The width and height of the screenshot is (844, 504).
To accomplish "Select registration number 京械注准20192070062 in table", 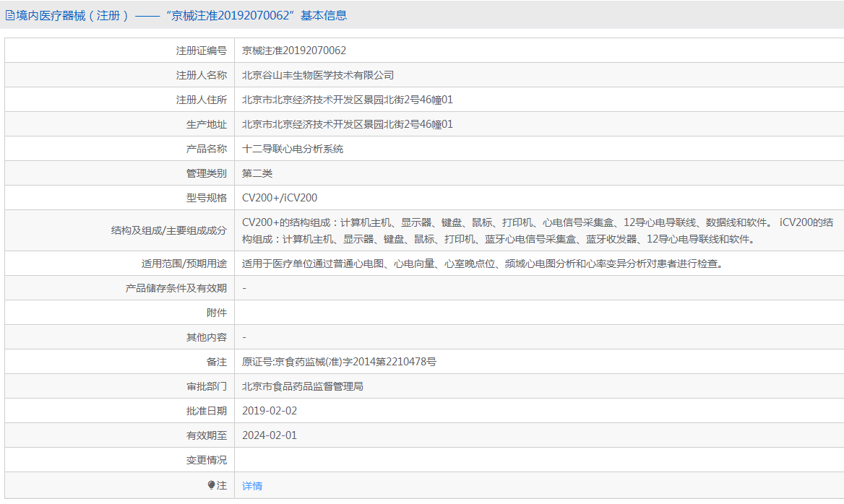I will point(294,51).
